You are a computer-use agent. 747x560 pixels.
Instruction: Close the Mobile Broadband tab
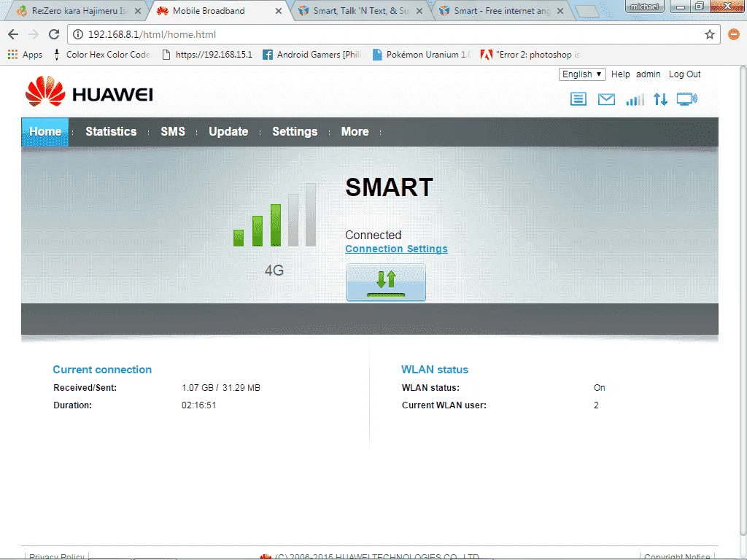(x=279, y=11)
